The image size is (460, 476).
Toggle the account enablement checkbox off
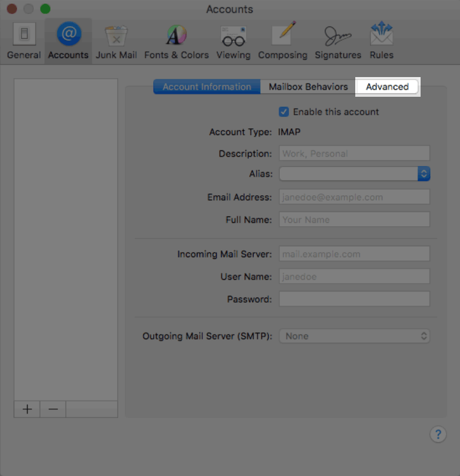(284, 111)
